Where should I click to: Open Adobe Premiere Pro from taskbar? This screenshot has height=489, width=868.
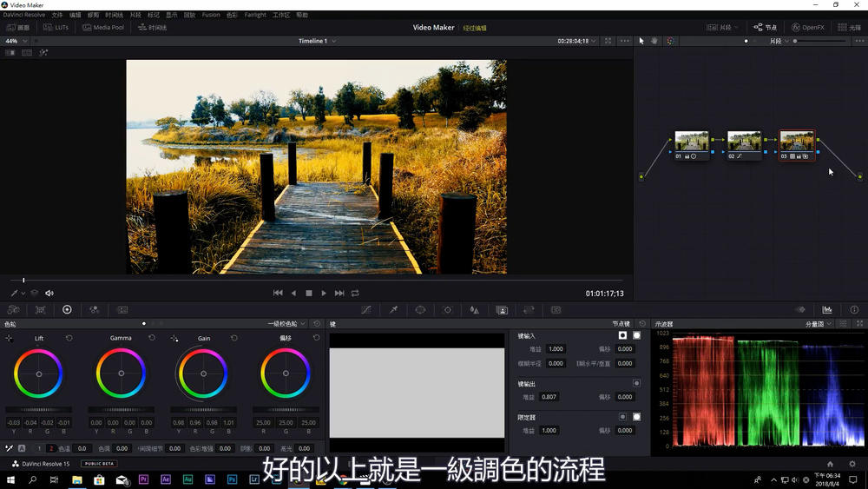pyautogui.click(x=143, y=479)
